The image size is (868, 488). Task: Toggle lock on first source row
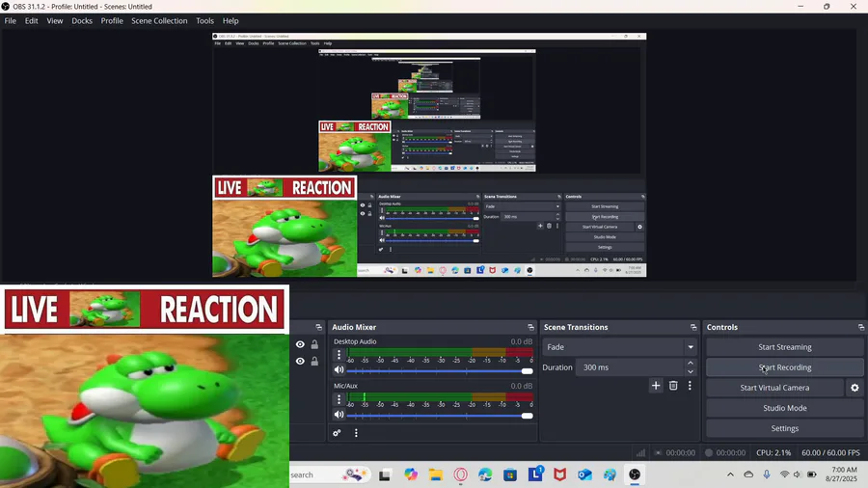click(x=314, y=344)
